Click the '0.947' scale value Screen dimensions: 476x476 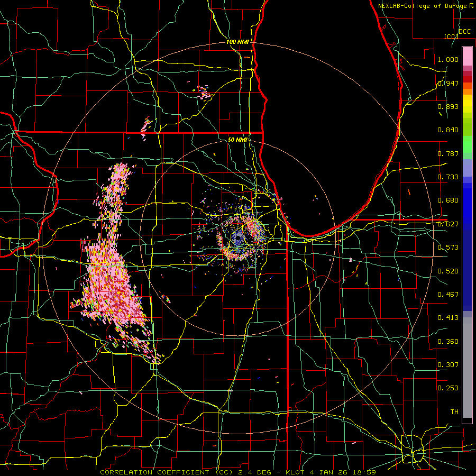[x=448, y=83]
